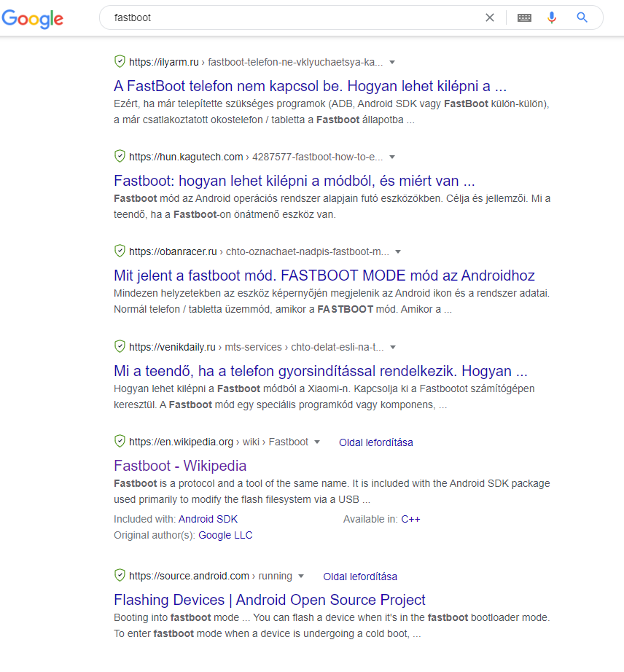Expand dropdown arrow next to ilyarm.ru URL
The height and width of the screenshot is (672, 624).
click(391, 63)
